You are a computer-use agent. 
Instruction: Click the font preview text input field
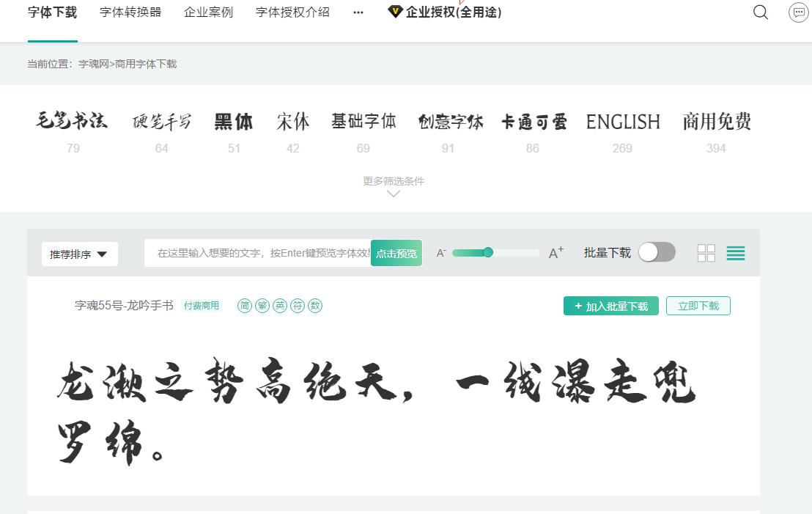256,253
